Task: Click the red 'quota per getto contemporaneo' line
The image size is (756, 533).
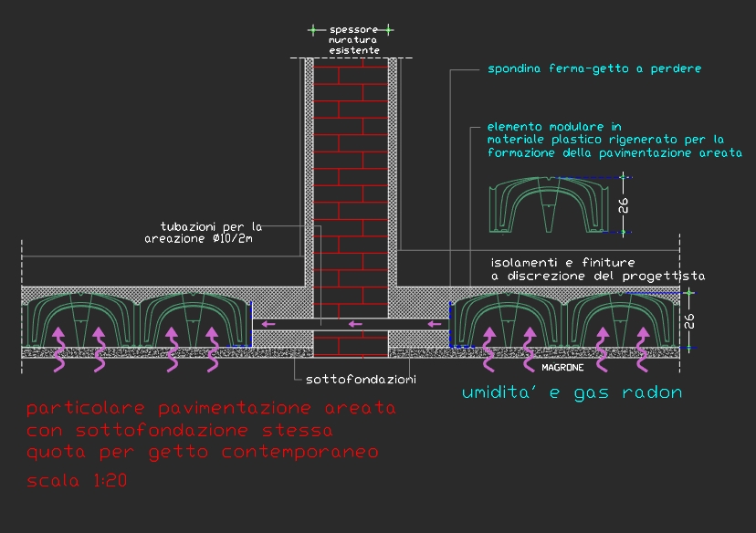Action: (202, 452)
